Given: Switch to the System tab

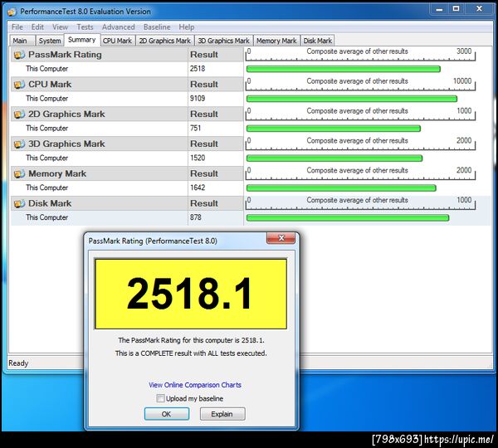Looking at the screenshot, I should pos(50,41).
